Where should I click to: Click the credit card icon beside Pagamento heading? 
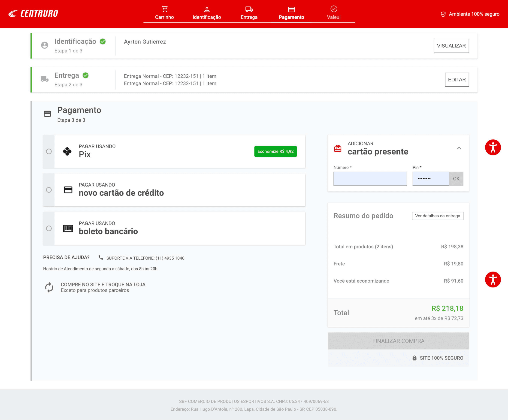pyautogui.click(x=47, y=114)
